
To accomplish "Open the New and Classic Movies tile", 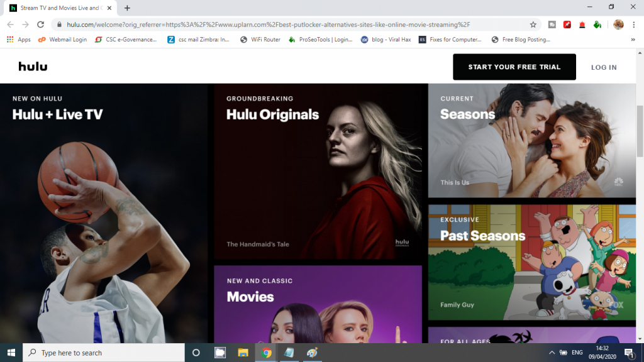I will 318,304.
